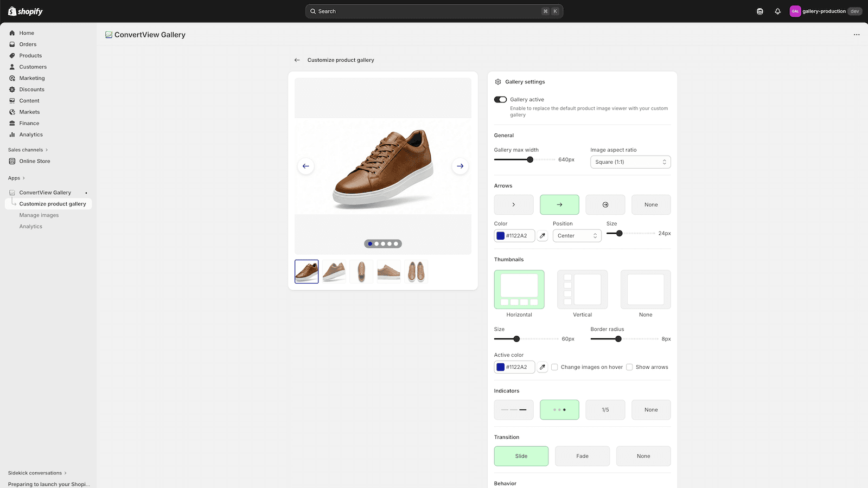This screenshot has width=868, height=488.
Task: Enable Change images on hover checkbox
Action: 554,367
